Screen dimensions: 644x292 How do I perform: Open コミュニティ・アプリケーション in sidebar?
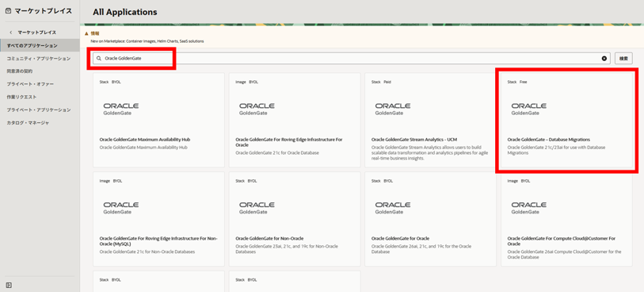(x=39, y=59)
